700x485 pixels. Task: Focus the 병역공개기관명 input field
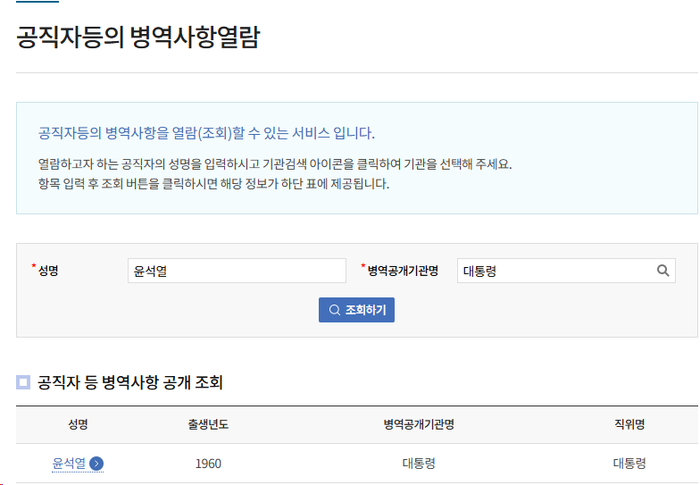566,271
